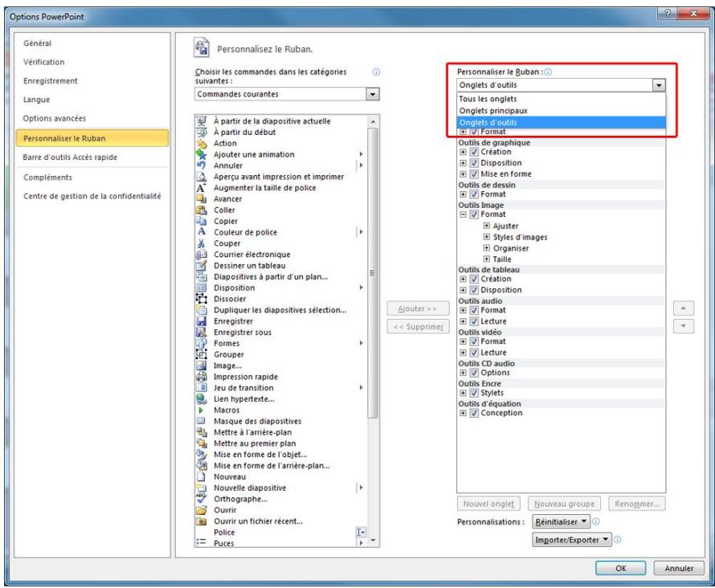
Task: Click the Macros play icon
Action: click(x=201, y=410)
